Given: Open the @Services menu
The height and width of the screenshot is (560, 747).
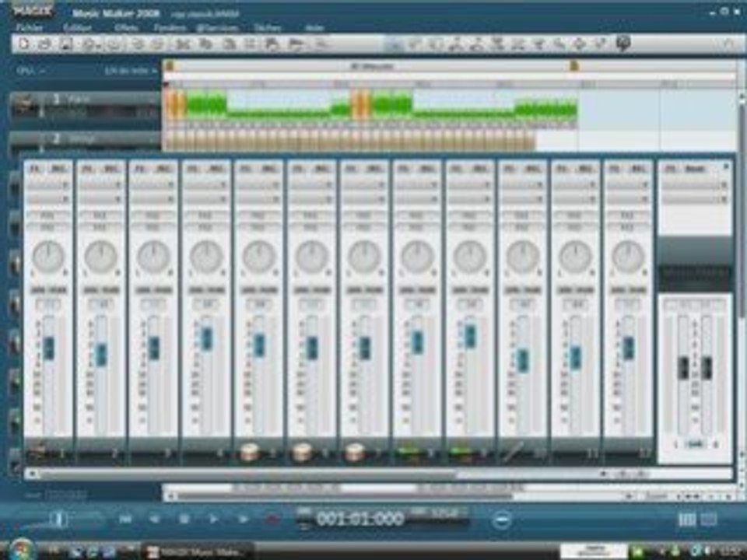Looking at the screenshot, I should (218, 28).
